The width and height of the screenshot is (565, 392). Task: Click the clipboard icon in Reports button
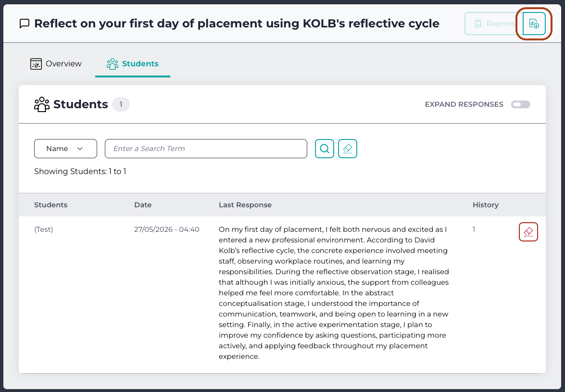coord(478,24)
